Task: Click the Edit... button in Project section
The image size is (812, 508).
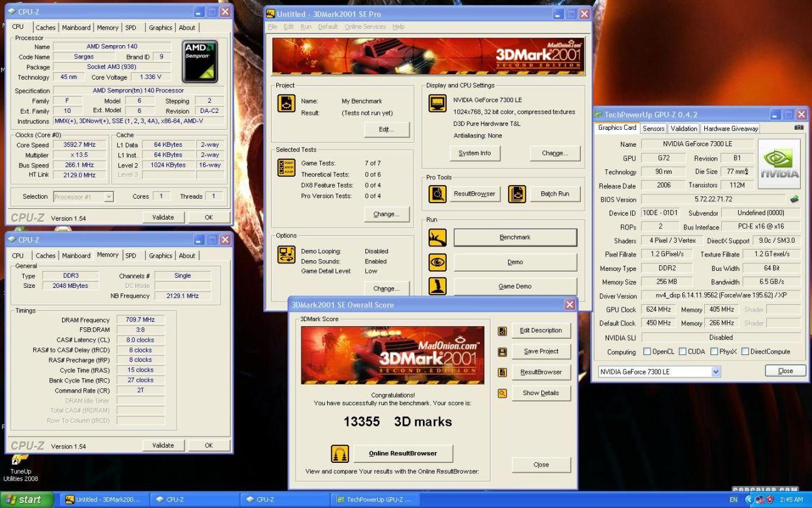Action: tap(387, 130)
